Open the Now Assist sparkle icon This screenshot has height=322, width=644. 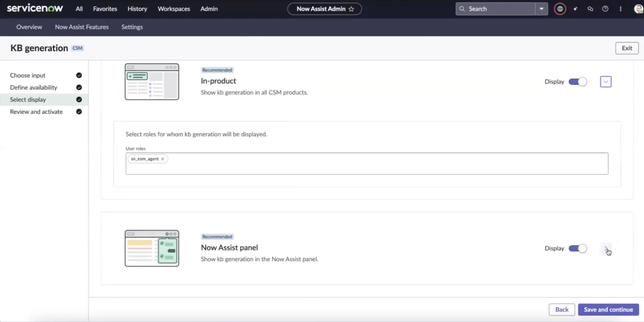(x=575, y=9)
